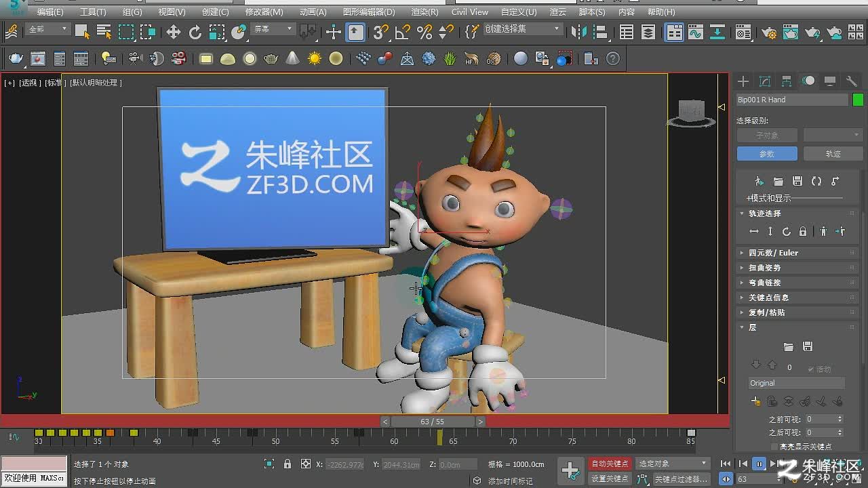Image resolution: width=868 pixels, height=488 pixels.
Task: Click the Mirror tool icon
Action: pos(578,32)
